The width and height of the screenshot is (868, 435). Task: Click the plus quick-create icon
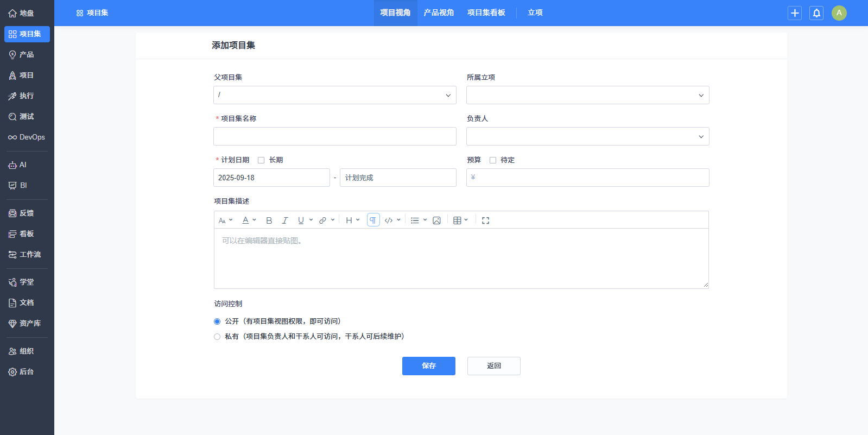pyautogui.click(x=795, y=13)
